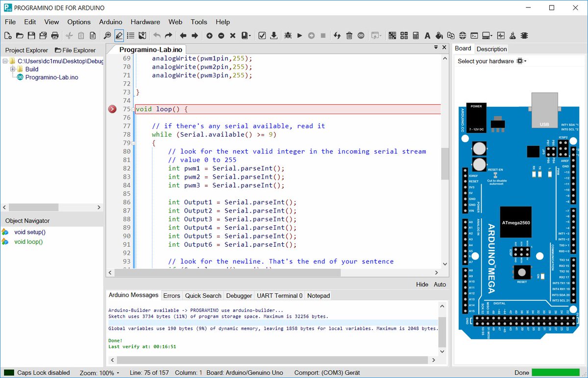588x378 pixels.
Task: Select Programino-Lab.ino in Project Explorer
Action: tap(51, 77)
